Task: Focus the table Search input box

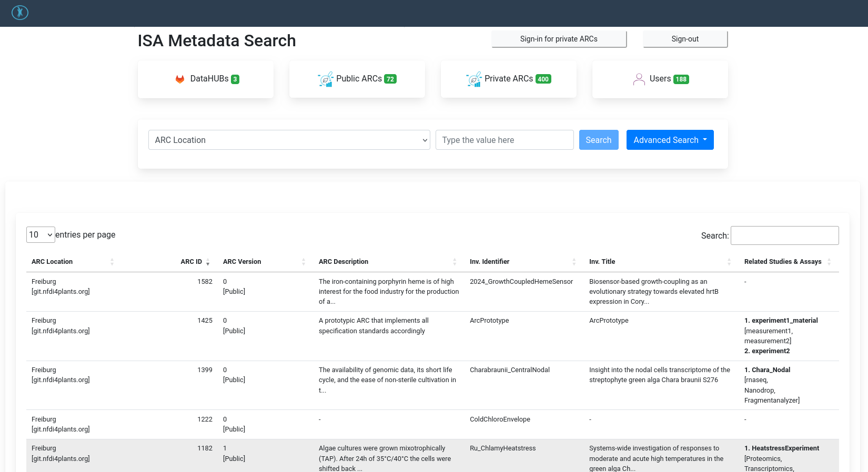Action: tap(785, 235)
